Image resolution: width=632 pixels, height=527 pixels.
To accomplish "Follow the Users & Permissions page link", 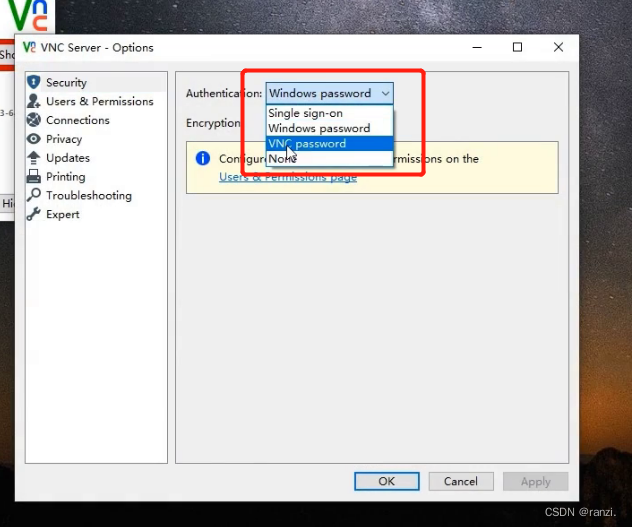I will pyautogui.click(x=288, y=177).
